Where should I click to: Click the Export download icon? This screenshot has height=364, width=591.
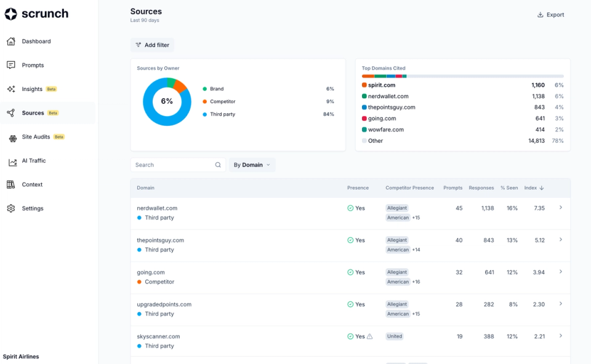click(x=540, y=15)
